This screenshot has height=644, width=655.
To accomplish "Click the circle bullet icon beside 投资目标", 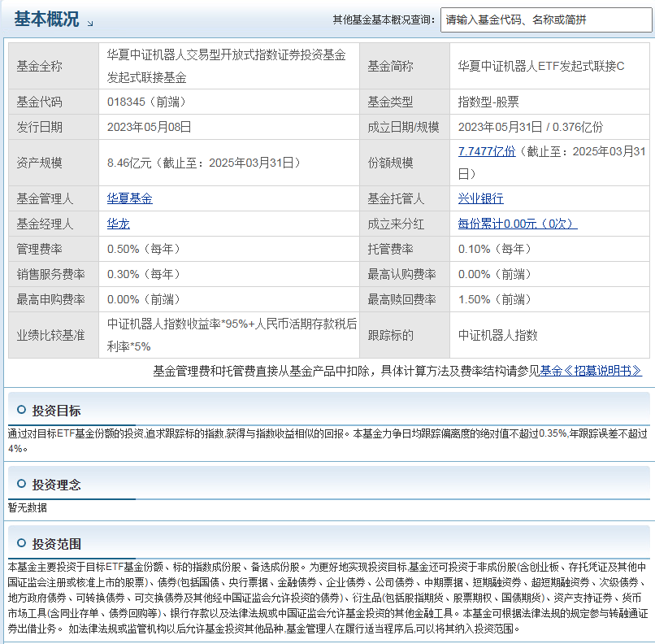I will pos(21,410).
